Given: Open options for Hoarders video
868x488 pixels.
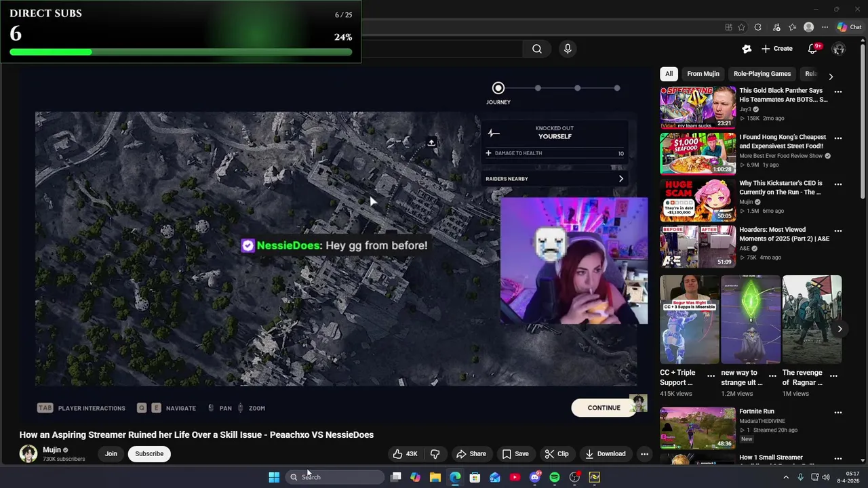Looking at the screenshot, I should click(x=838, y=231).
